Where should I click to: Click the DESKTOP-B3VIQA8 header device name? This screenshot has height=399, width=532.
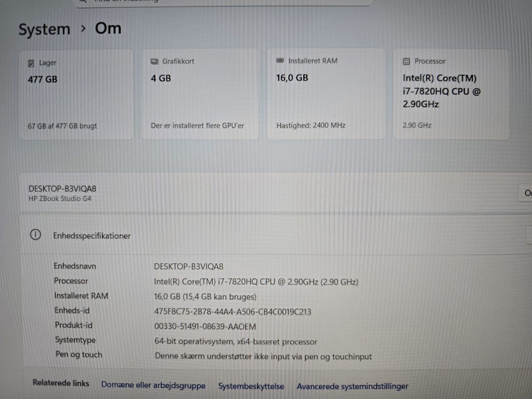[63, 188]
